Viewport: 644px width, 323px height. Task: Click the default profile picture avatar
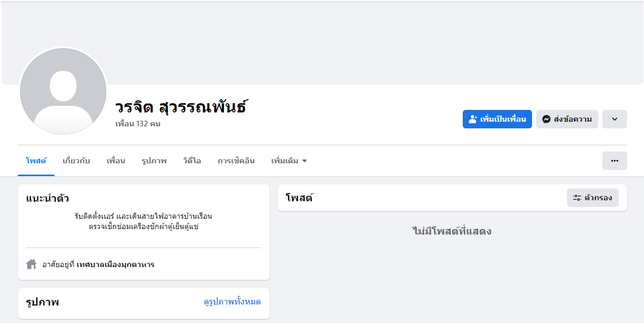point(63,91)
